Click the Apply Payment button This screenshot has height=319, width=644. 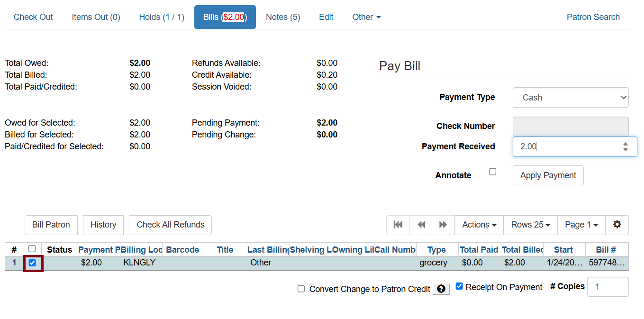click(548, 175)
